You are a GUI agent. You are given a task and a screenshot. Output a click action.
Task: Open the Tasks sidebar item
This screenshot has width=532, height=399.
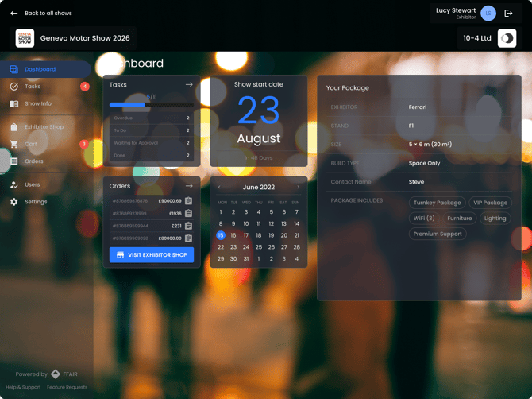click(33, 87)
